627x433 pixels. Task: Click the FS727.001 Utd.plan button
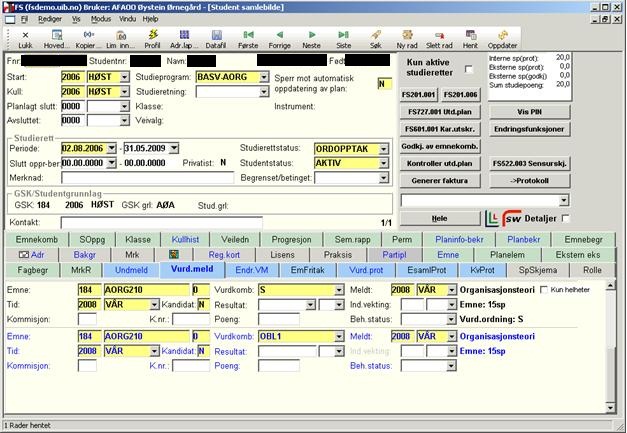coord(439,112)
